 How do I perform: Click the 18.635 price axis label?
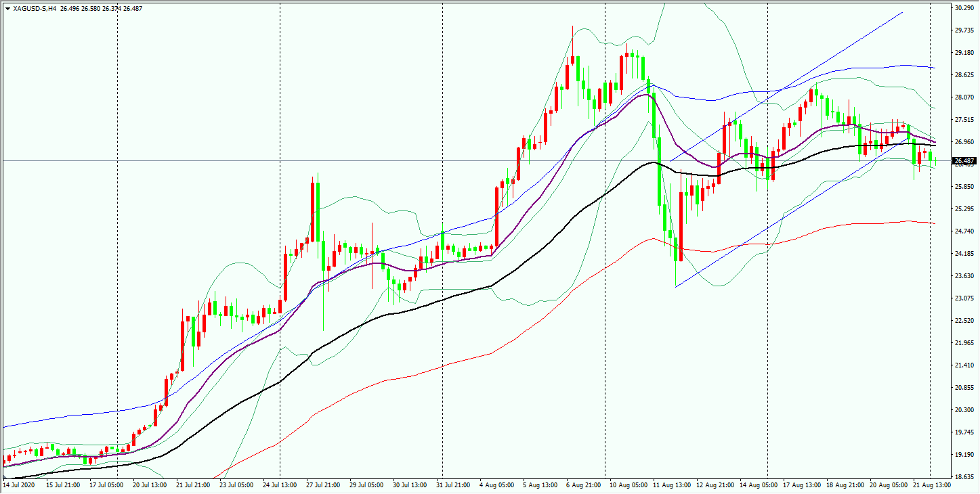964,477
